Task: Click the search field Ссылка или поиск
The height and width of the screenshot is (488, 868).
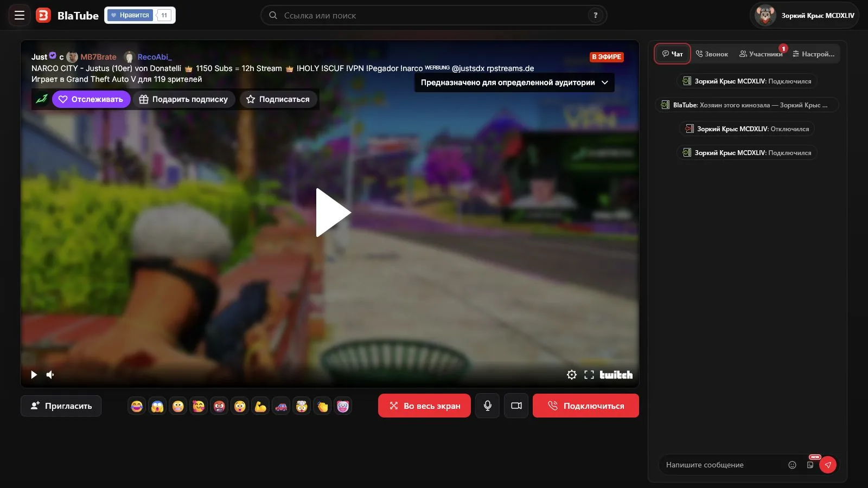Action: coord(433,15)
